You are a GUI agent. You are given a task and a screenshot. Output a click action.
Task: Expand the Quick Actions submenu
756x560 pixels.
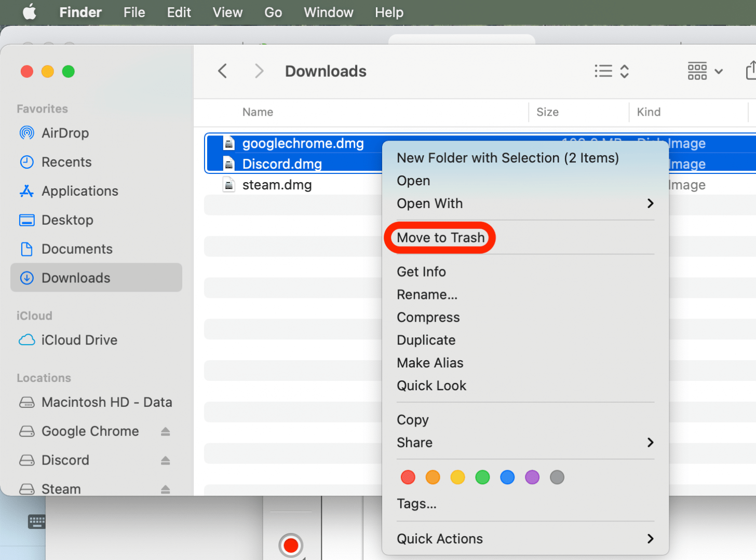[x=650, y=539]
